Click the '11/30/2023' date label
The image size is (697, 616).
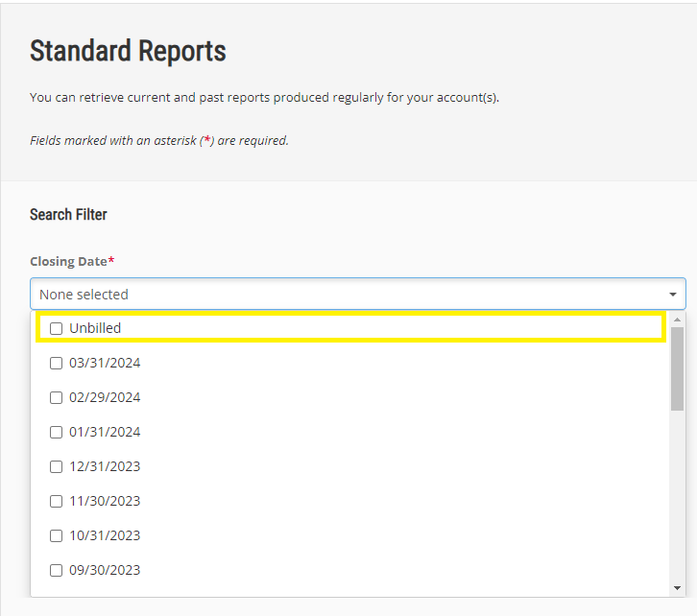pos(105,501)
